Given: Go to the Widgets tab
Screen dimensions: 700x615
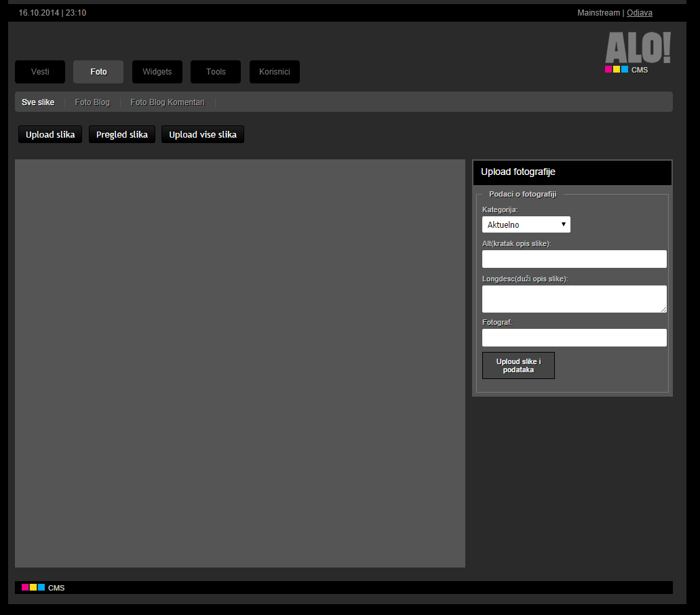Looking at the screenshot, I should (x=157, y=72).
